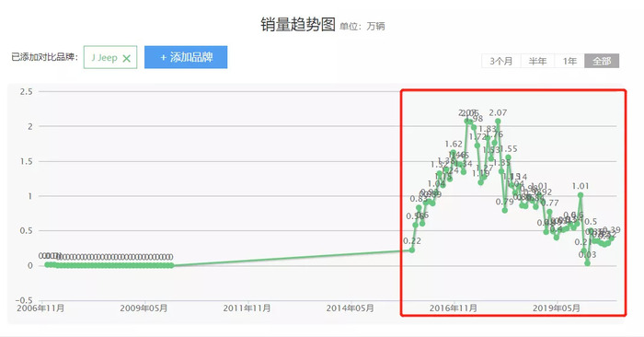Click the 0.03 lowest data point

click(x=587, y=263)
